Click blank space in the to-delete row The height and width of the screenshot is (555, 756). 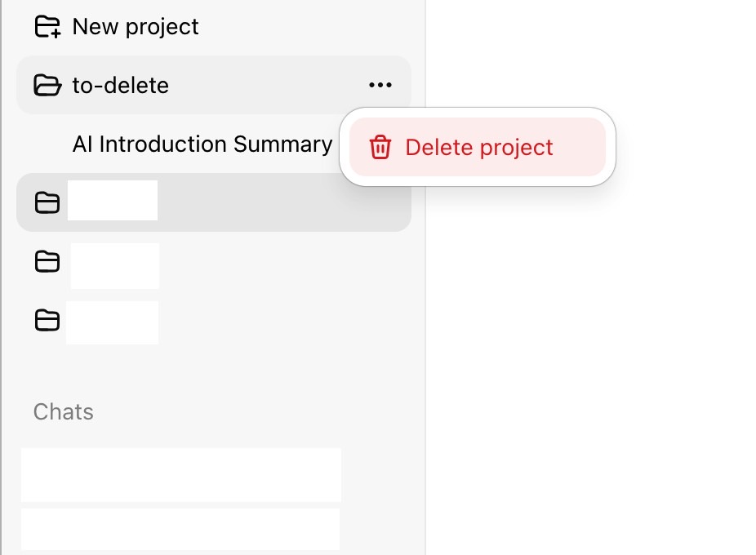click(x=265, y=86)
